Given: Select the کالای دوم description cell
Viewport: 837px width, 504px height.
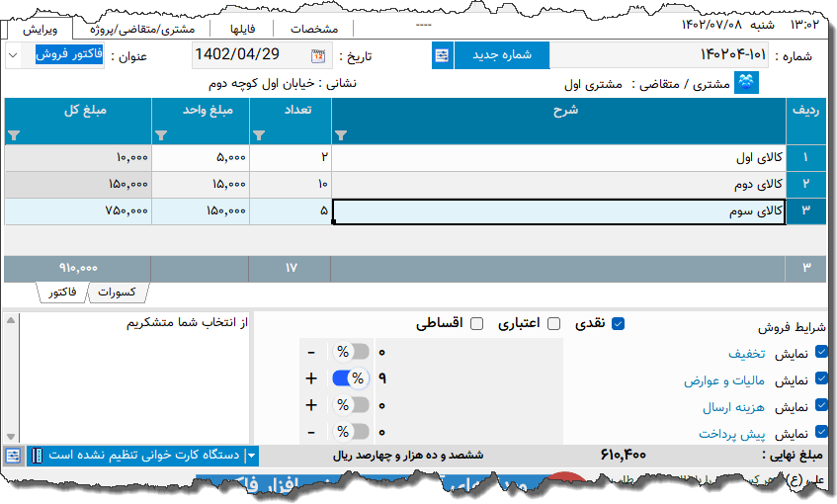Looking at the screenshot, I should coord(558,184).
